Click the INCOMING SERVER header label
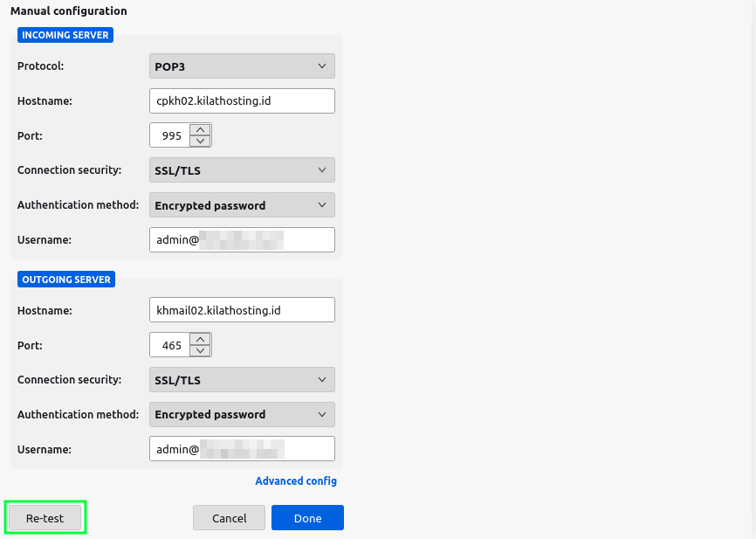 (65, 35)
